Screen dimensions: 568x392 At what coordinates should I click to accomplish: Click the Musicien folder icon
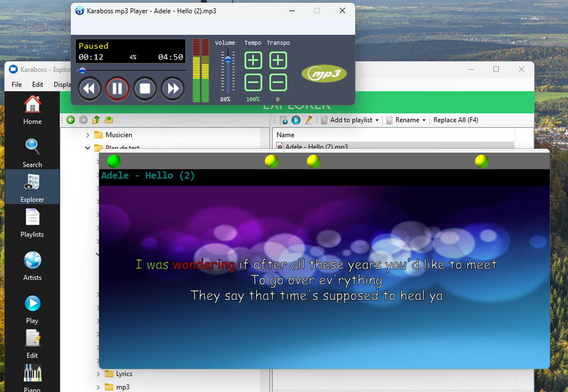(98, 135)
